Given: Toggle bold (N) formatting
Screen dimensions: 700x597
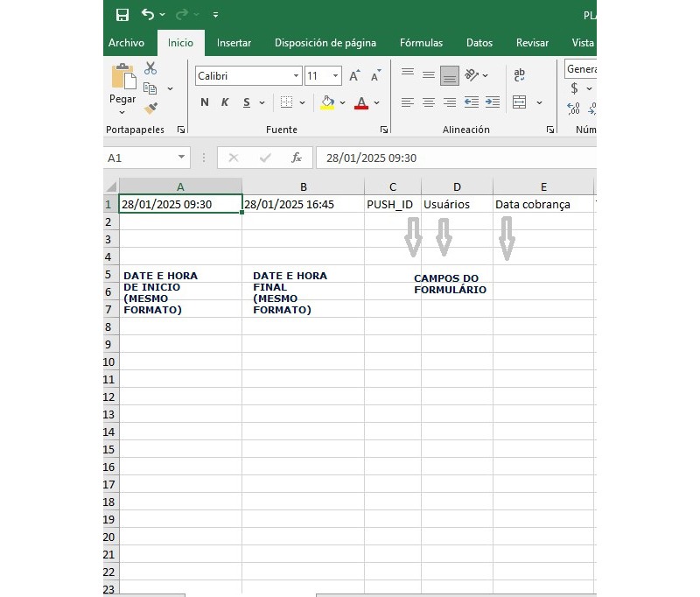Looking at the screenshot, I should pos(205,102).
